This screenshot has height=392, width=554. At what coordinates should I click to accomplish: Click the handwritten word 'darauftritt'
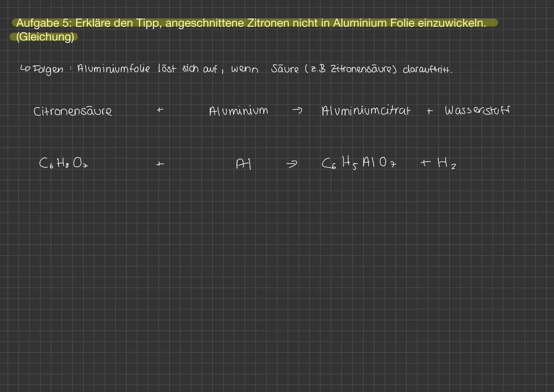click(427, 69)
